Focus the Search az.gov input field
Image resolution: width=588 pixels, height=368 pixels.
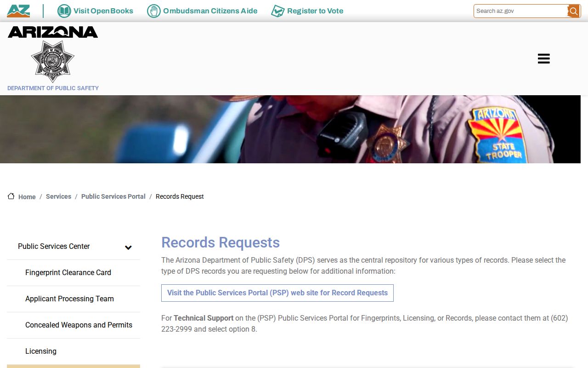(520, 11)
